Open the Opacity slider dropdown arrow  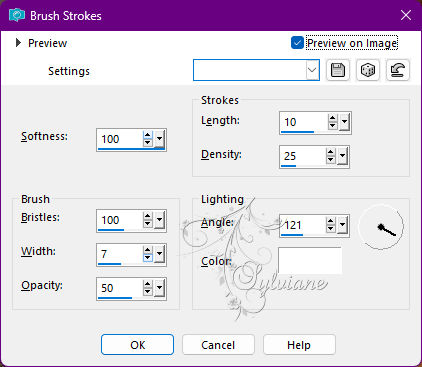point(160,288)
